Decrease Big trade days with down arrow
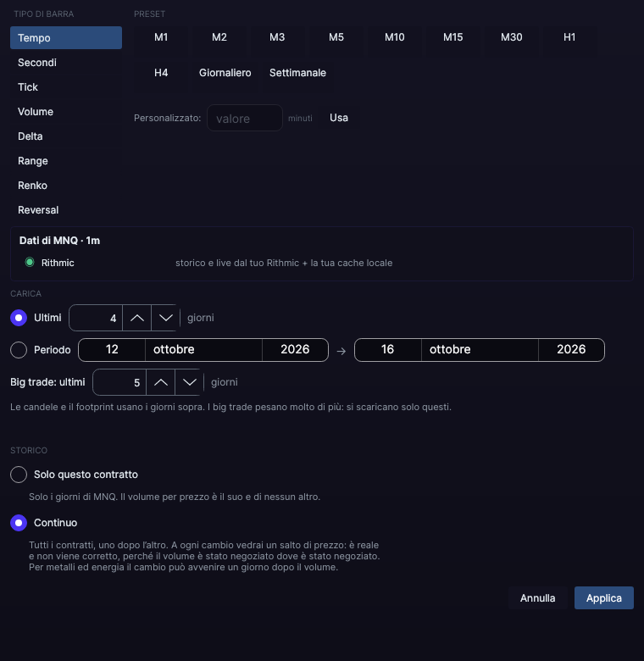This screenshot has width=644, height=661. click(x=189, y=382)
